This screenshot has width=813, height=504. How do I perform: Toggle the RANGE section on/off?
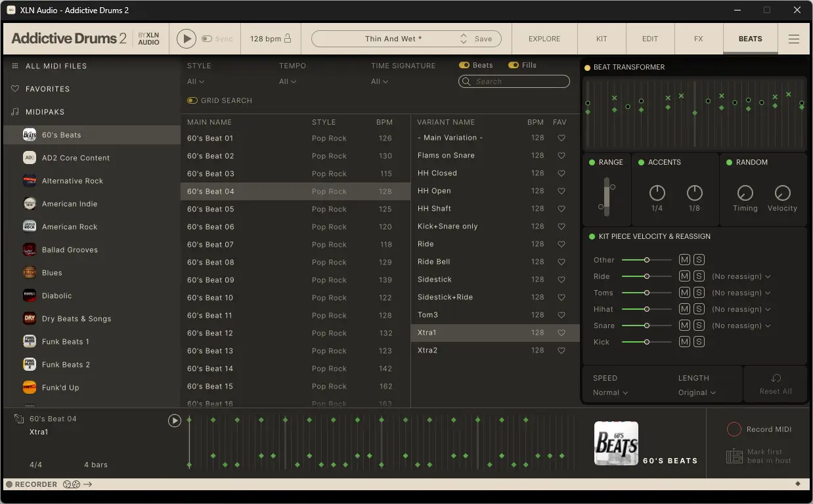click(x=592, y=162)
